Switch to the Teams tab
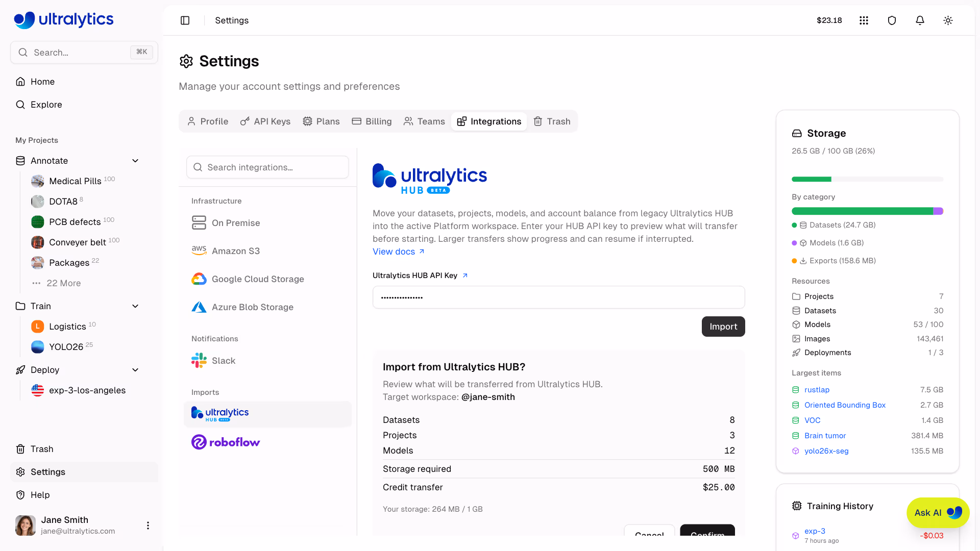 [424, 121]
